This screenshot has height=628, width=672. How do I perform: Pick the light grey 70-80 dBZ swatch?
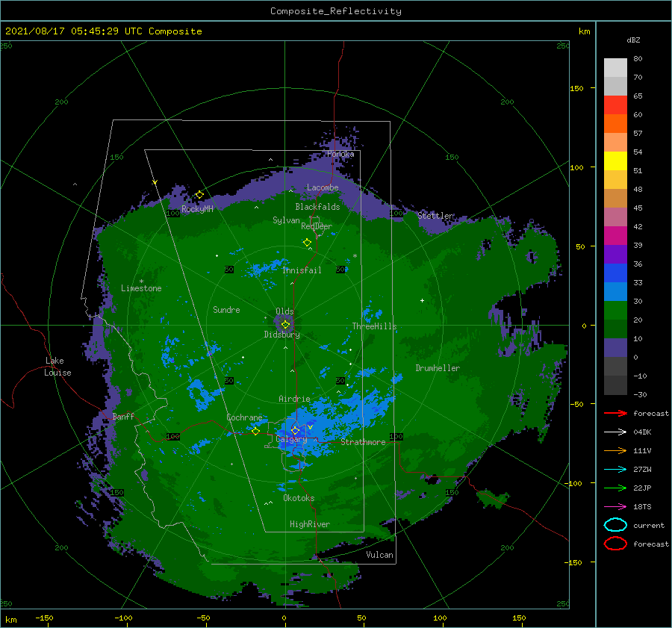(x=615, y=67)
